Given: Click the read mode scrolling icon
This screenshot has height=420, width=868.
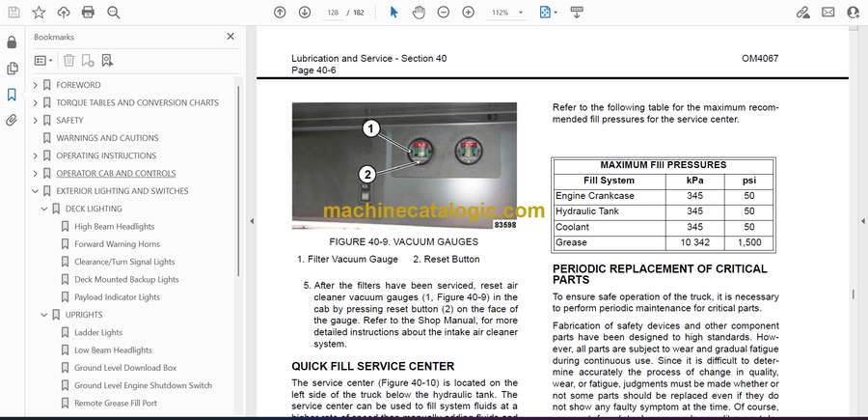Looking at the screenshot, I should [577, 13].
